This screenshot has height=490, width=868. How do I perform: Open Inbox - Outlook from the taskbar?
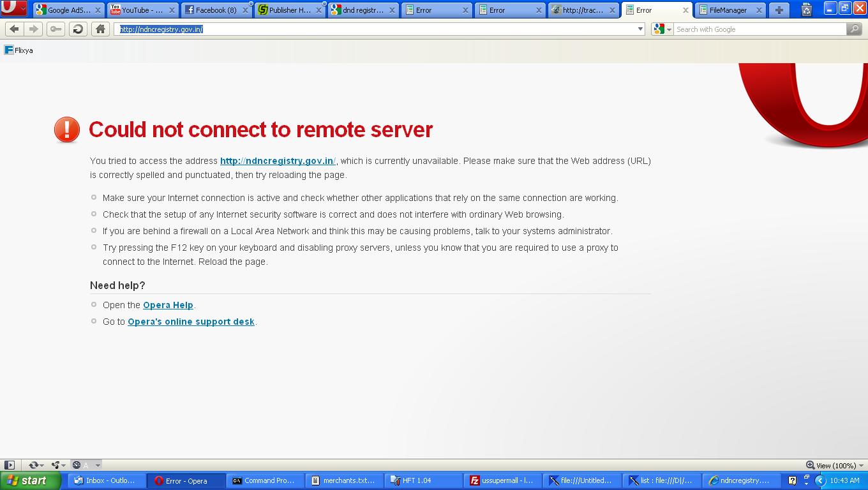coord(105,480)
